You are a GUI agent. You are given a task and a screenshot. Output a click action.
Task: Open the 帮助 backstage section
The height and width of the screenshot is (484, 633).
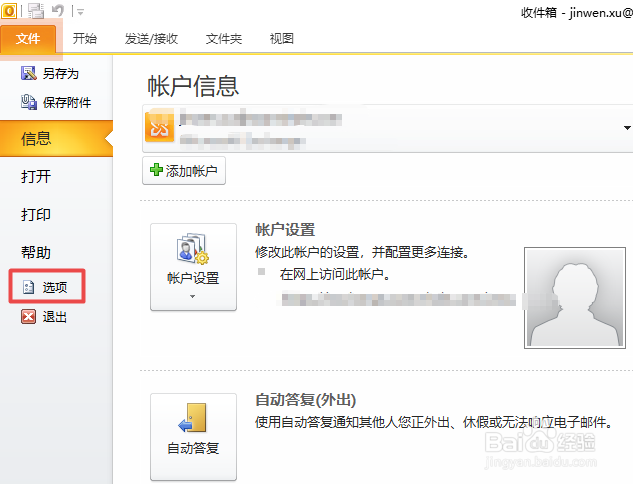(36, 252)
